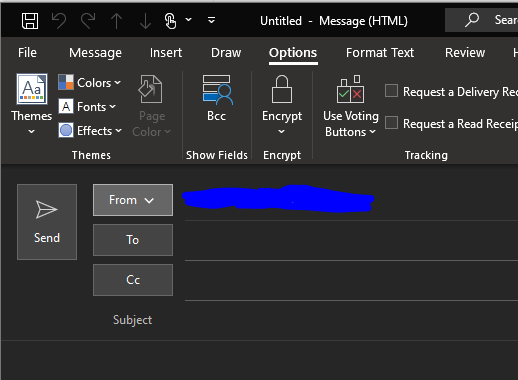Show the Bcc field
The width and height of the screenshot is (518, 380).
point(217,98)
